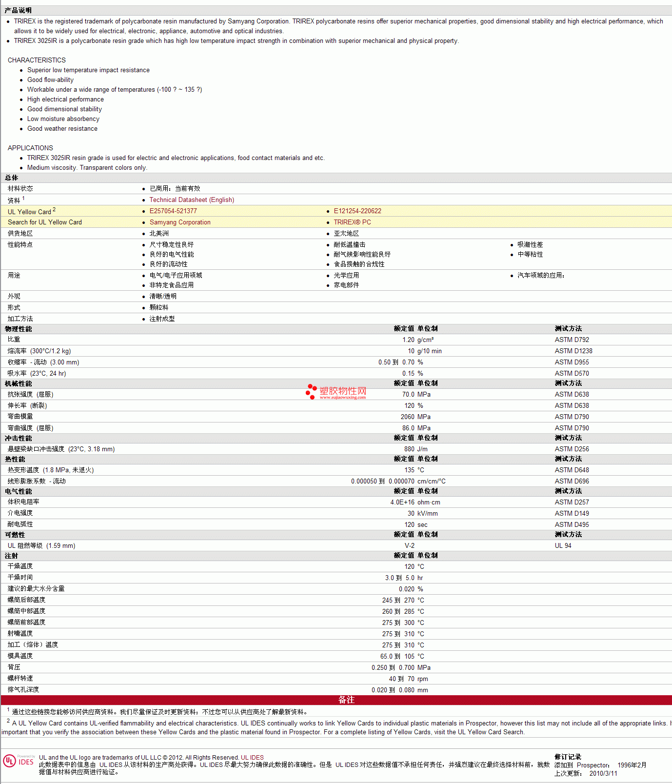Viewport: 672px width, 784px height.
Task: Click the 'UL 阻燃等级 (1.59 mm)' row label
Action: (x=41, y=546)
